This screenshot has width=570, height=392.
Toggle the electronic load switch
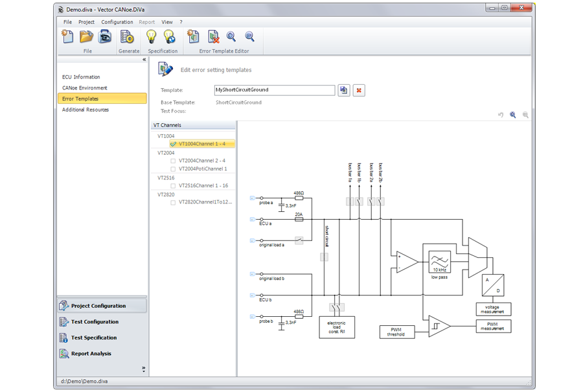click(337, 308)
